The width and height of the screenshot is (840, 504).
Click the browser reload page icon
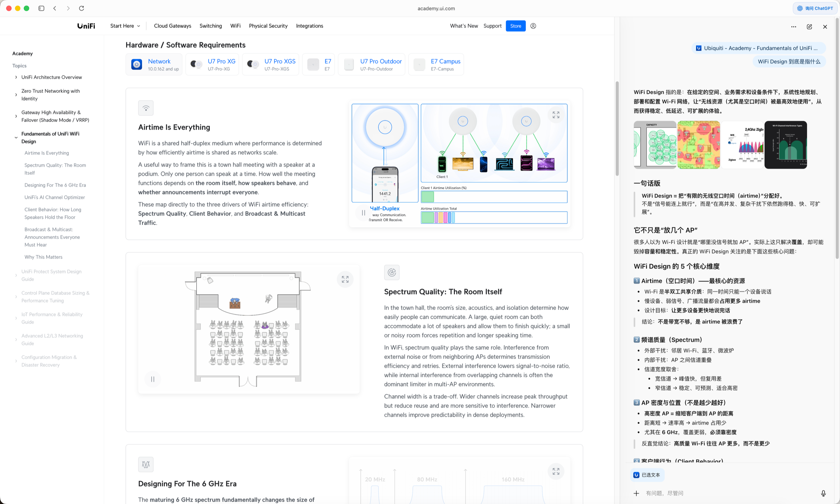pos(81,8)
